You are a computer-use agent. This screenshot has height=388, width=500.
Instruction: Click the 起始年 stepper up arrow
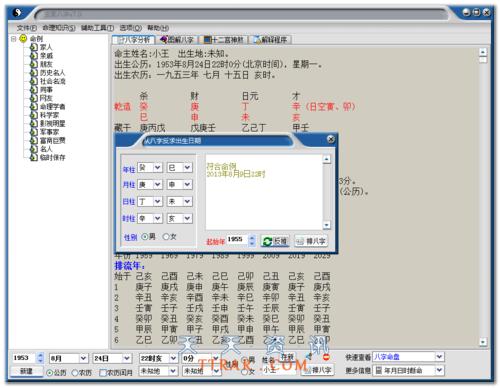[252, 237]
